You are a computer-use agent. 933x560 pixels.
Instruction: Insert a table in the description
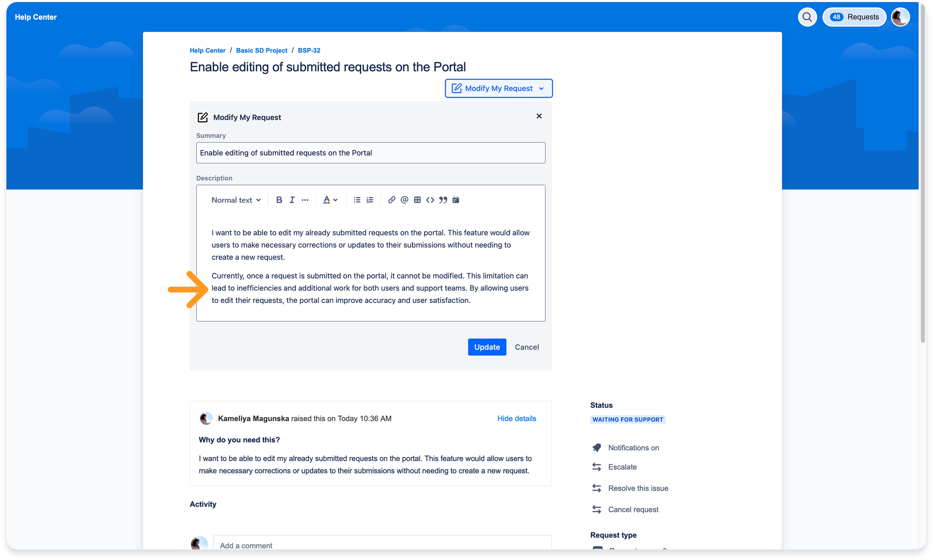coord(417,200)
